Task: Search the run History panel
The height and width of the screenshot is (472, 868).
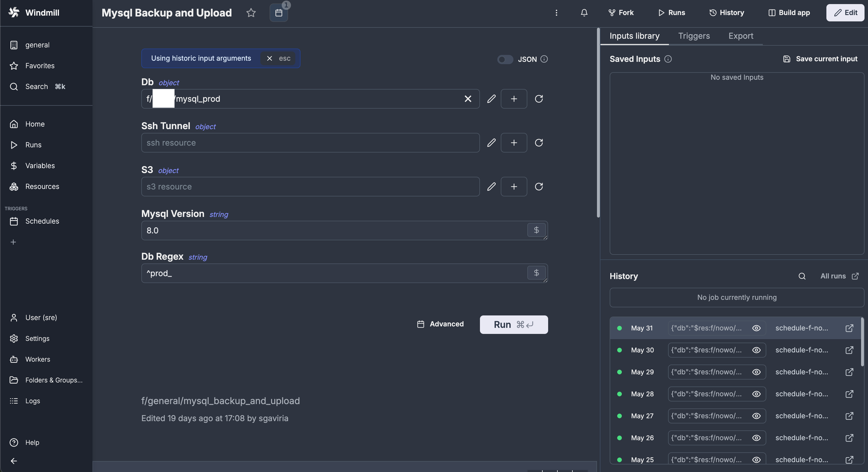Action: (802, 276)
